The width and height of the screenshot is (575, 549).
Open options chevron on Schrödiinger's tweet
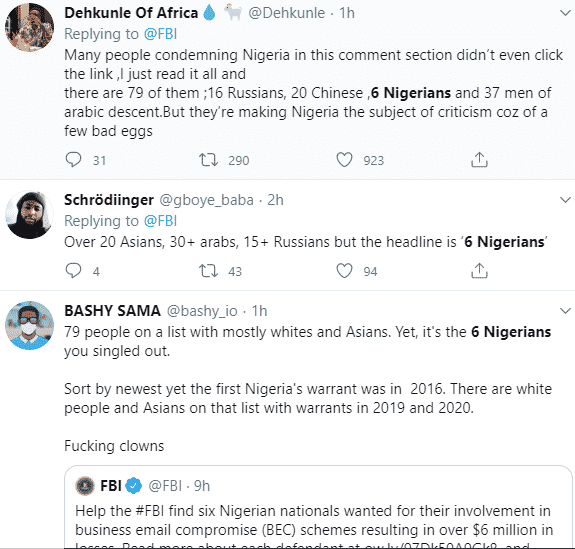click(x=565, y=200)
